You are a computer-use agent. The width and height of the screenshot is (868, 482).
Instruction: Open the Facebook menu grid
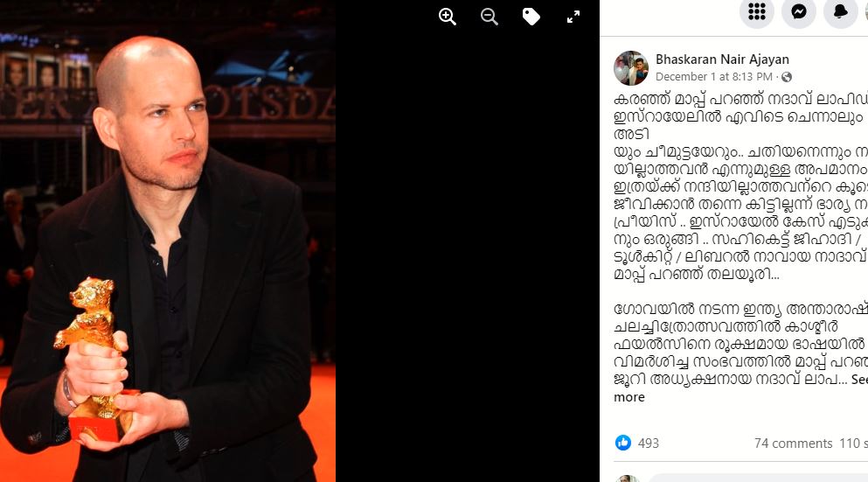click(x=757, y=11)
